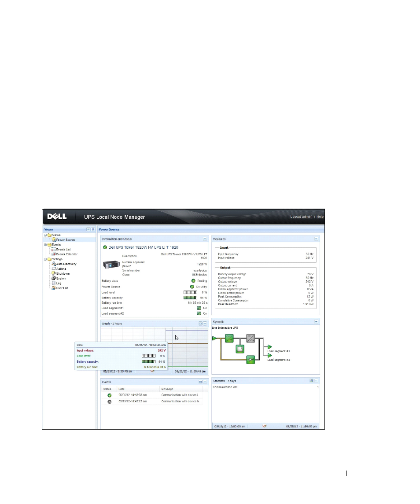
Task: Open Actions settings entry
Action: 61,269
